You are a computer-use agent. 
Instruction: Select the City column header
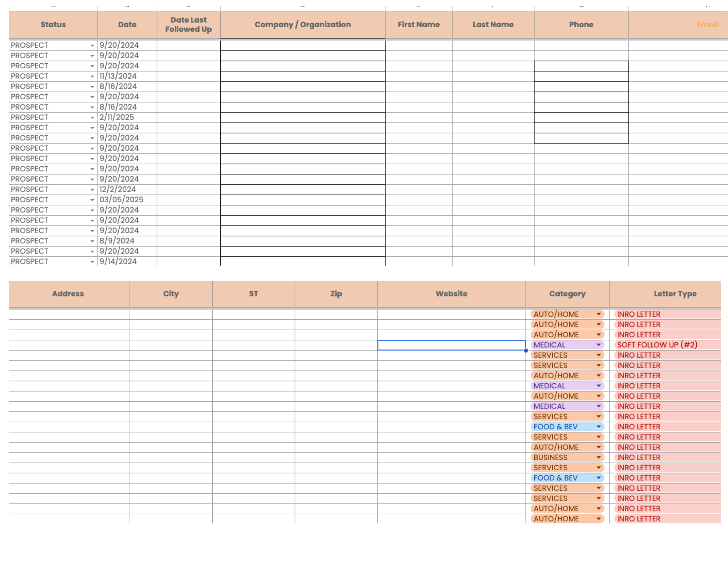coord(171,294)
